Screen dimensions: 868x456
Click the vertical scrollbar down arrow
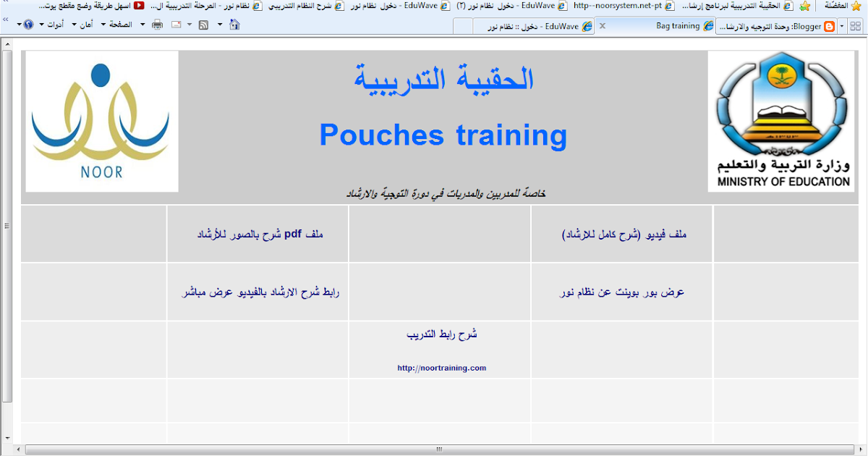(7, 437)
